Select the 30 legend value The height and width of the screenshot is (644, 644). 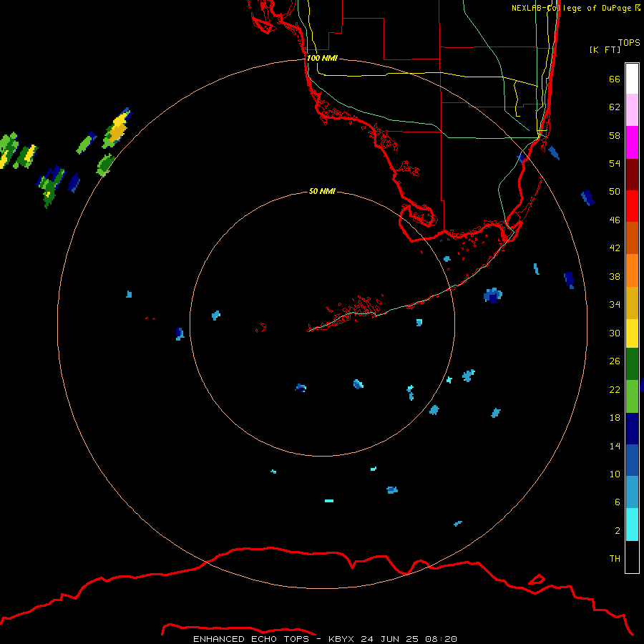(x=615, y=333)
